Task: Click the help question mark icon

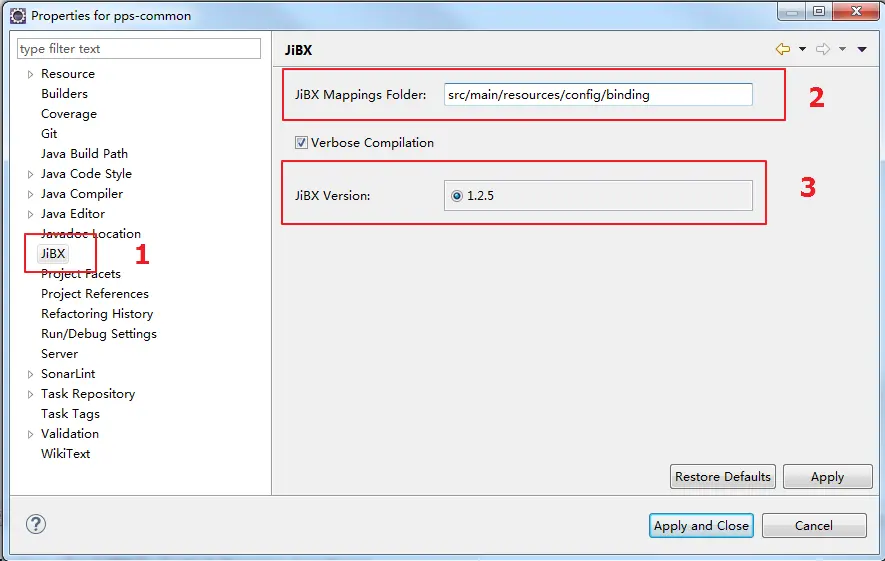Action: point(36,524)
